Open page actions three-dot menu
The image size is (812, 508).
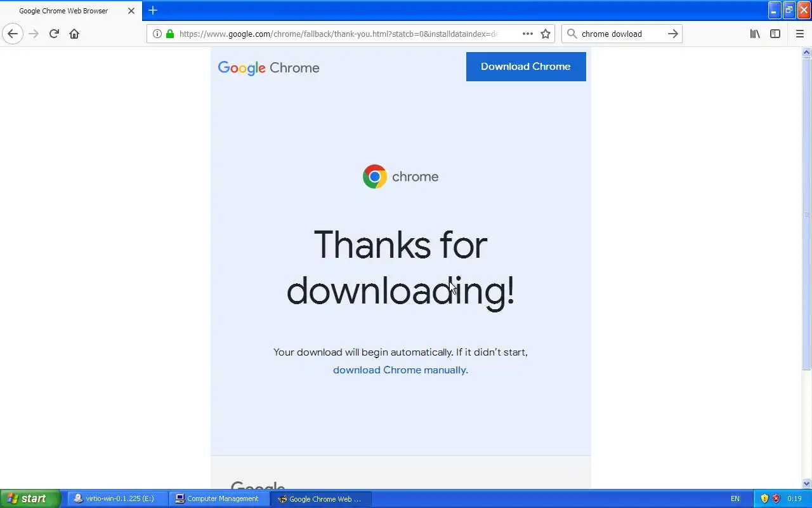coord(528,34)
